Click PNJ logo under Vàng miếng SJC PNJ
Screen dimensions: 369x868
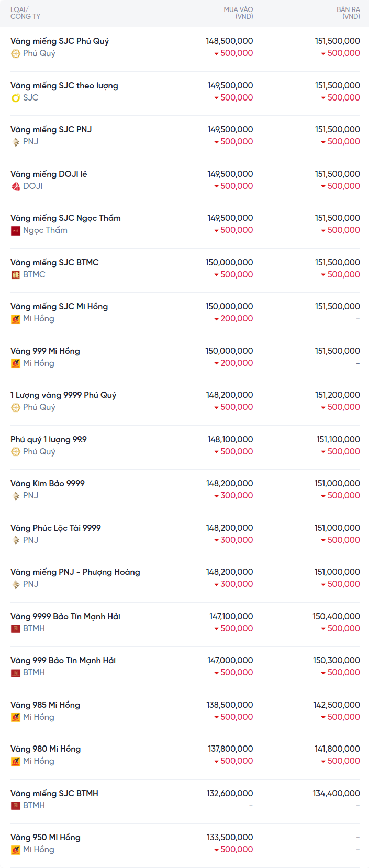coord(16,142)
